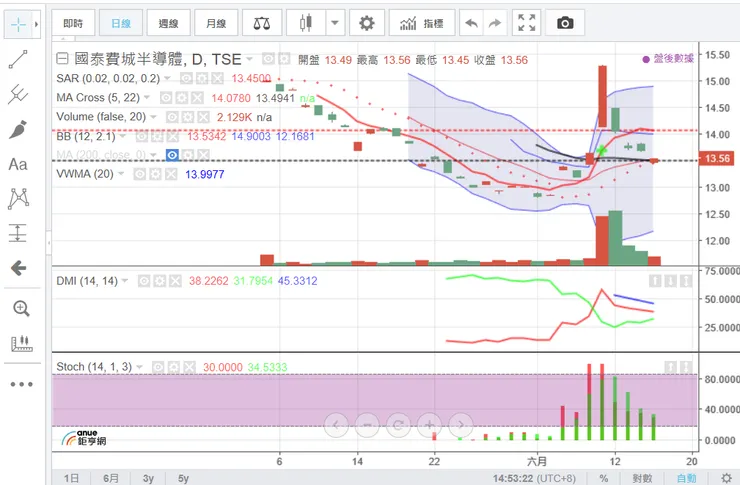Select the brush drawing tool
This screenshot has height=485, width=740.
click(18, 130)
